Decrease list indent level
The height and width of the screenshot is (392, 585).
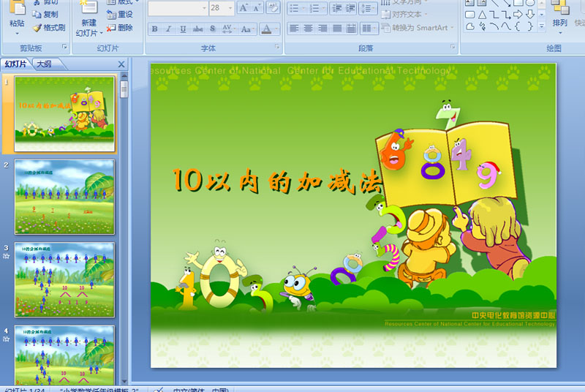(337, 8)
